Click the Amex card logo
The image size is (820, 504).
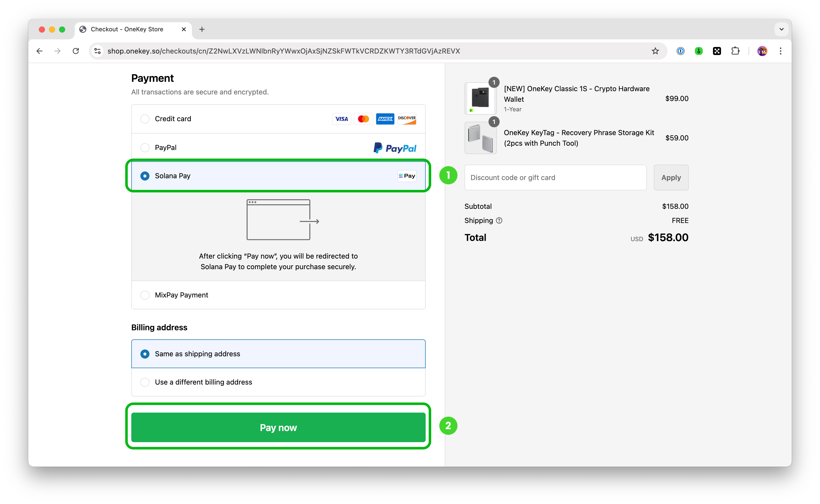coord(385,119)
